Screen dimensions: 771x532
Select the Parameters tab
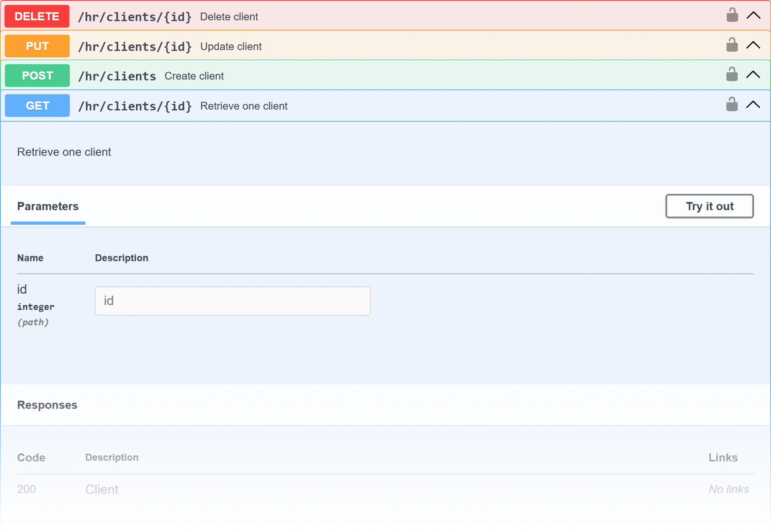coord(48,206)
